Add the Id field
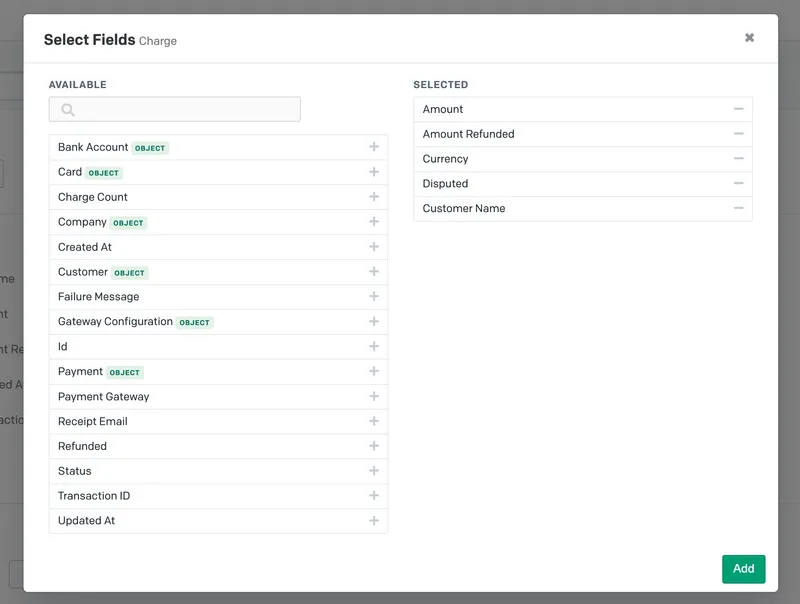Viewport: 800px width, 604px height. coord(374,346)
